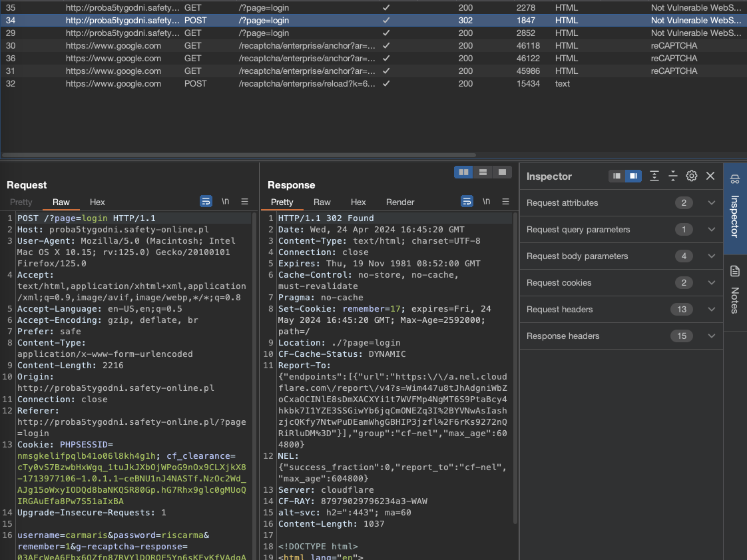Open Render tab in Response panel
This screenshot has height=560, width=747.
[x=400, y=202]
